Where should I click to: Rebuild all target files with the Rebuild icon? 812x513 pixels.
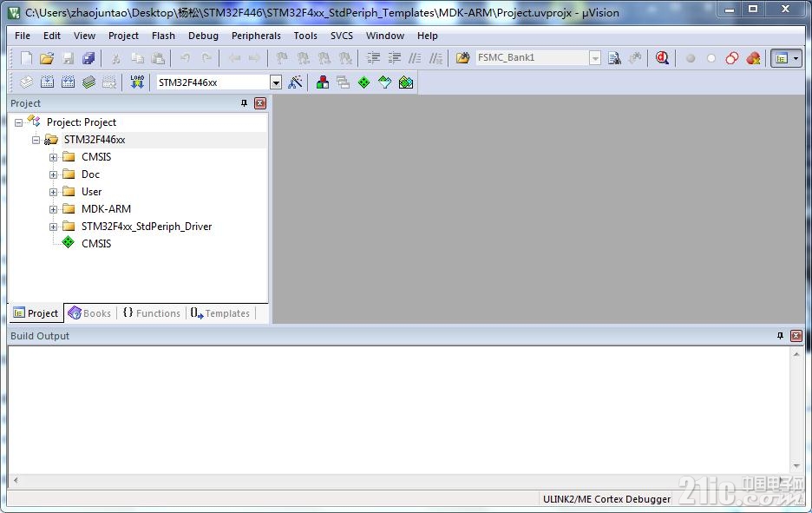point(68,82)
